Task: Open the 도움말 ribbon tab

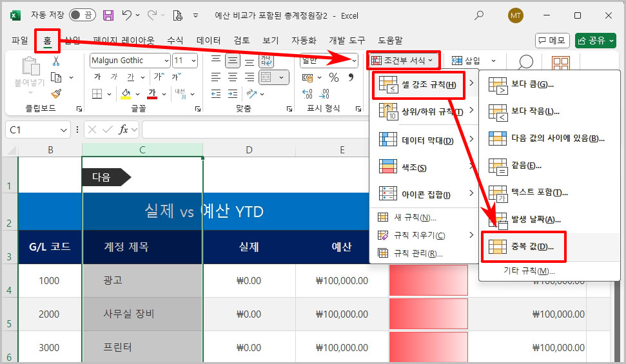Action: (x=390, y=41)
